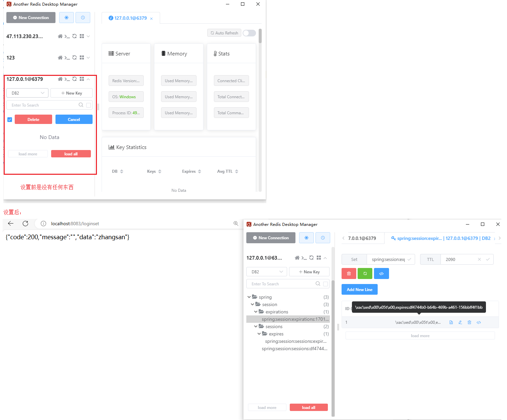The height and width of the screenshot is (420, 507).
Task: Click the browser address bar localhost:8083/loginset
Action: click(134, 224)
